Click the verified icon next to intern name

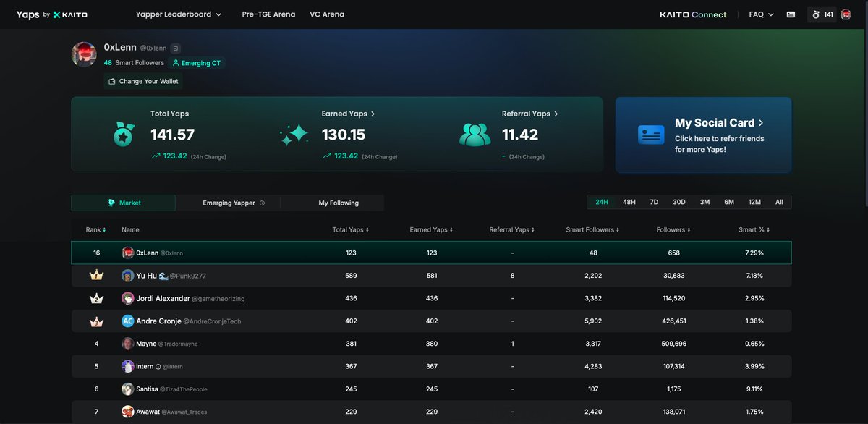[158, 367]
